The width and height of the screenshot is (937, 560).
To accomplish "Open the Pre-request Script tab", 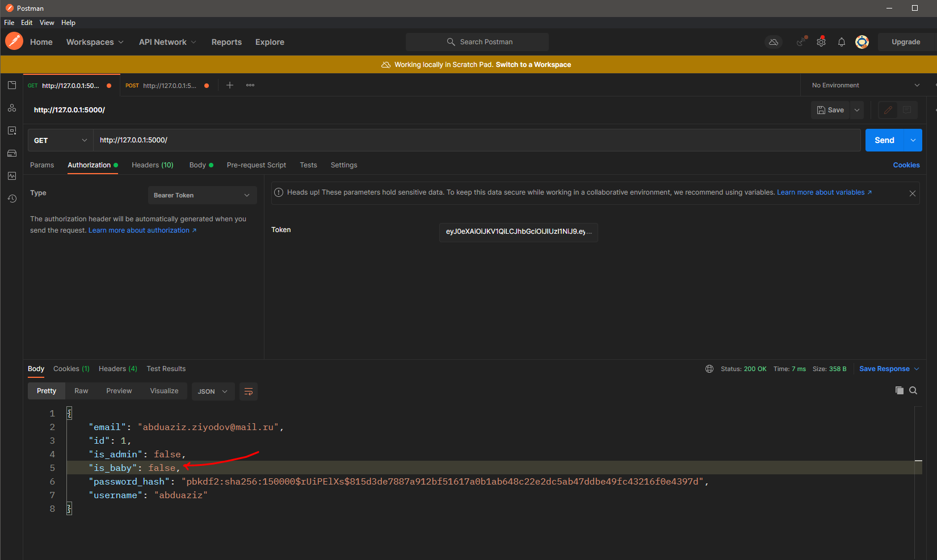I will [x=257, y=165].
